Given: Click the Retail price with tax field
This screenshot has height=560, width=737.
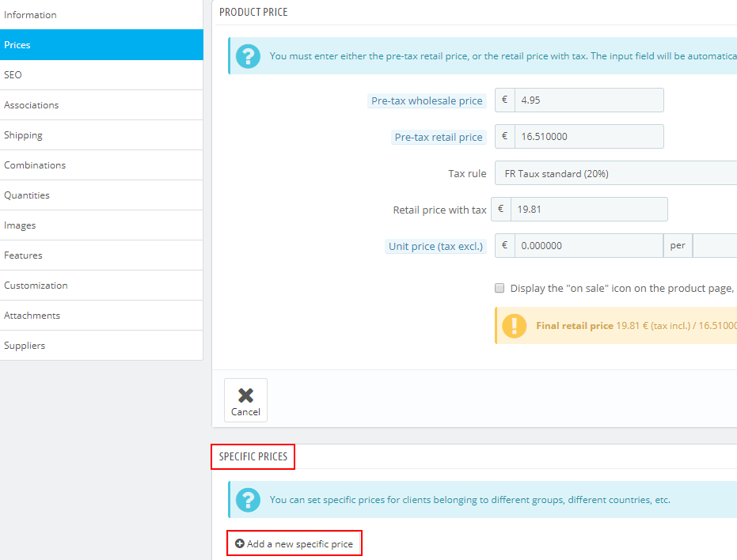Looking at the screenshot, I should point(590,210).
